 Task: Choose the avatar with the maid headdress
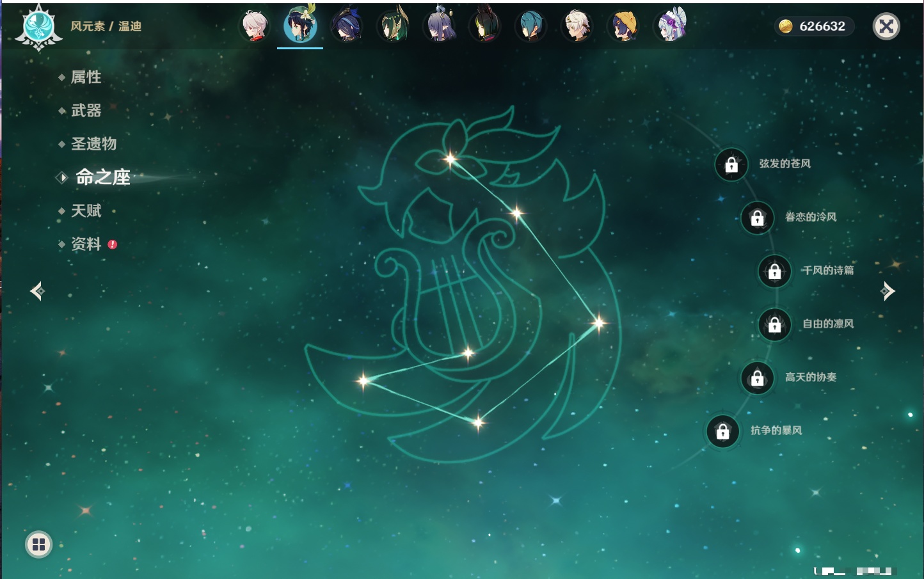click(x=671, y=26)
